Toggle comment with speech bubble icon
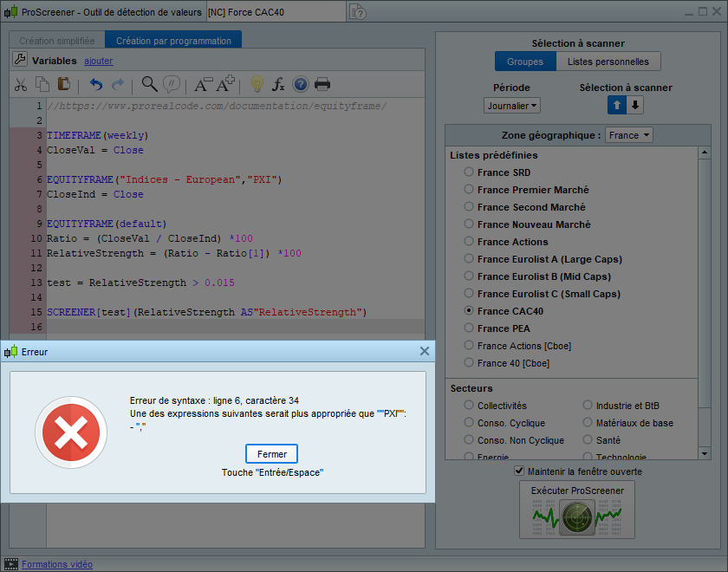The image size is (728, 572). (x=172, y=84)
